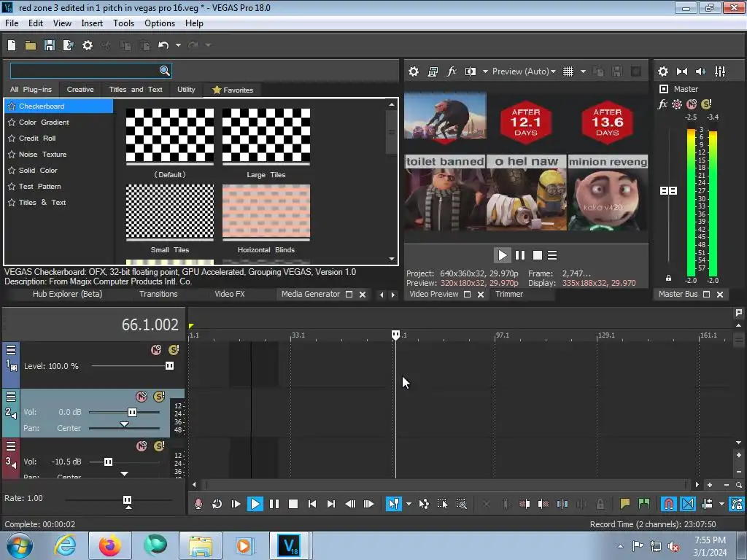Choose Large Tiles checkerboard preset
Viewport: 747px width, 560px height.
pos(266,136)
